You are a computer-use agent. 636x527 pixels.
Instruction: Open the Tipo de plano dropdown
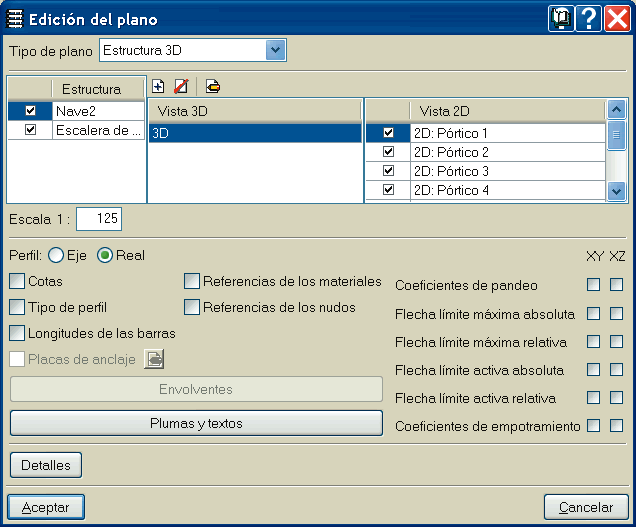276,50
